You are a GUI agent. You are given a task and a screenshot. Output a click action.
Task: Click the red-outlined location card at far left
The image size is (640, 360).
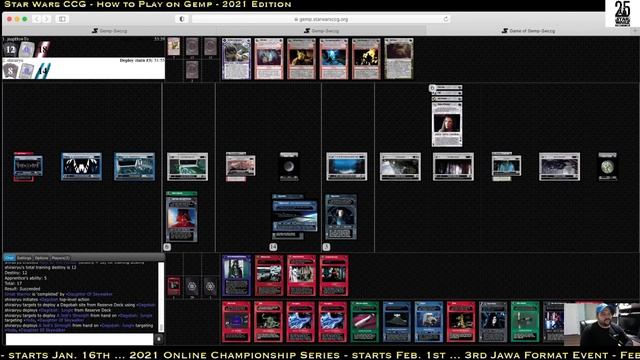tap(28, 167)
